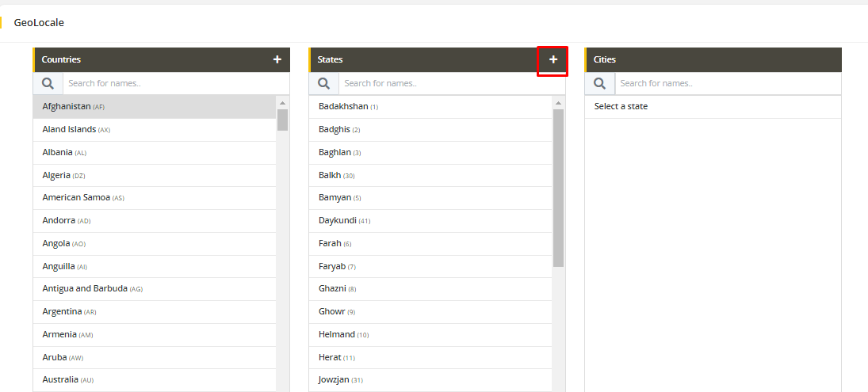Click the States list scrollbar thumb
Viewport: 868px width, 392px height.
(558, 187)
